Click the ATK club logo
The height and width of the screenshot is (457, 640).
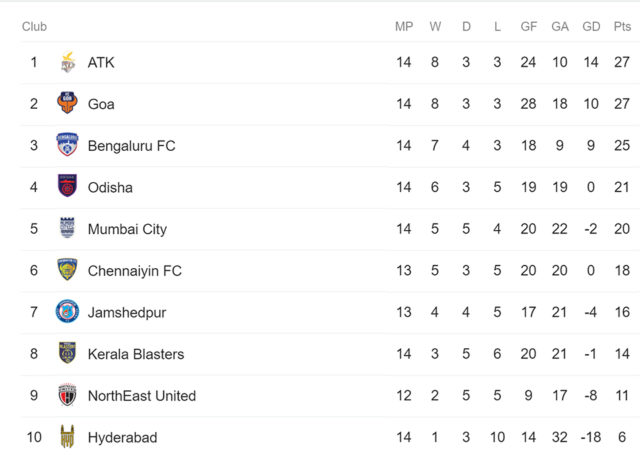click(68, 62)
